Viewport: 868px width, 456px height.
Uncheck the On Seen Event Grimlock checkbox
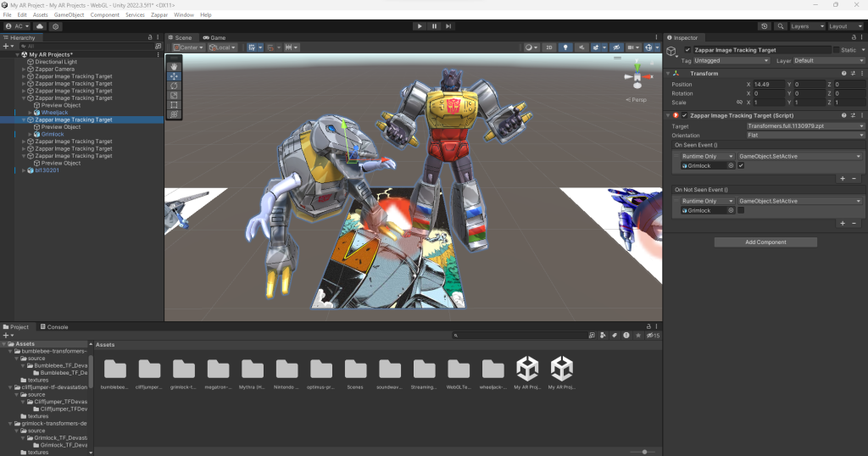pos(741,165)
